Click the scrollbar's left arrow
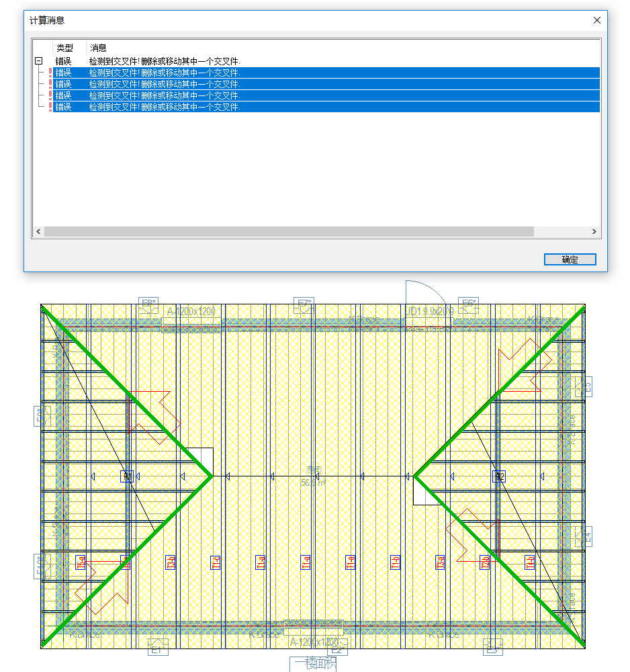 tap(38, 231)
